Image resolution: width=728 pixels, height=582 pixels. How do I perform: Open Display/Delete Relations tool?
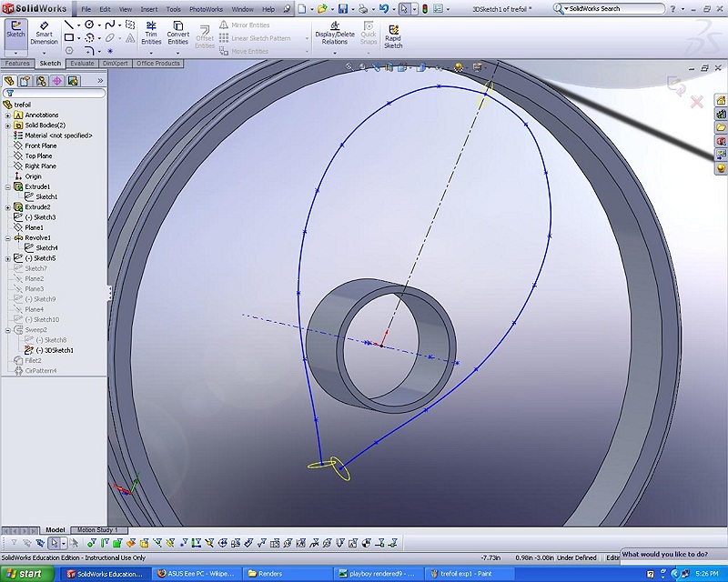pos(335,34)
